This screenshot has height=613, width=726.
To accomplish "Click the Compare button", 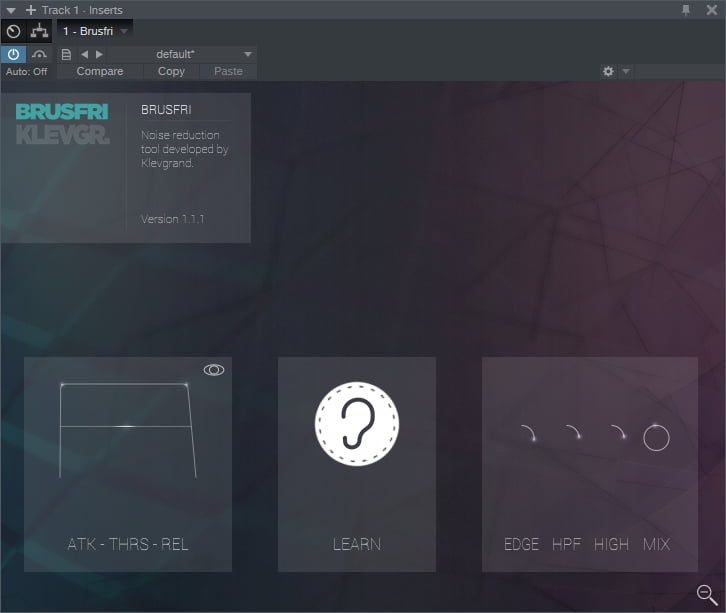I will (100, 71).
